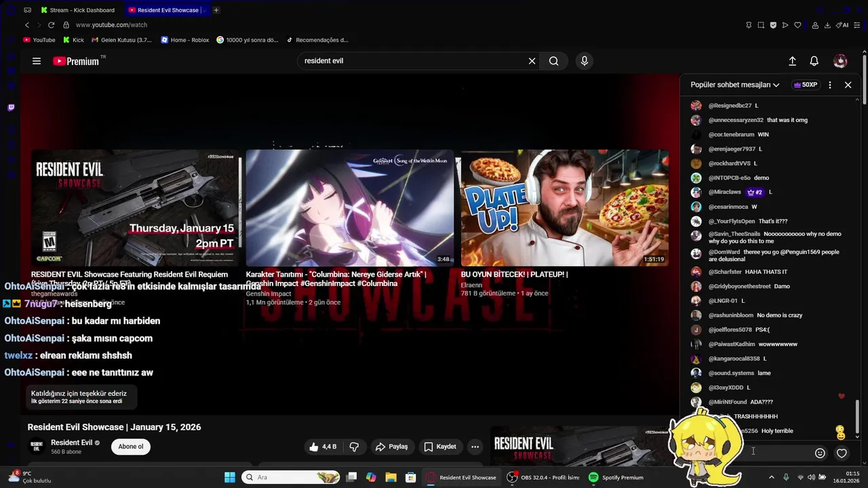Open the '10000 yıl sonra dö...' bookmark
This screenshot has height=488, width=868.
pos(248,40)
